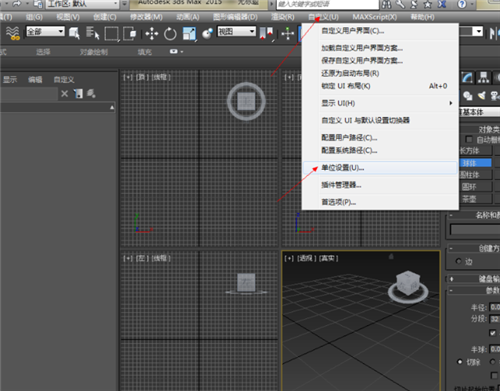The width and height of the screenshot is (500, 391).
Task: Select the Cameras category icon
Action: (494, 96)
